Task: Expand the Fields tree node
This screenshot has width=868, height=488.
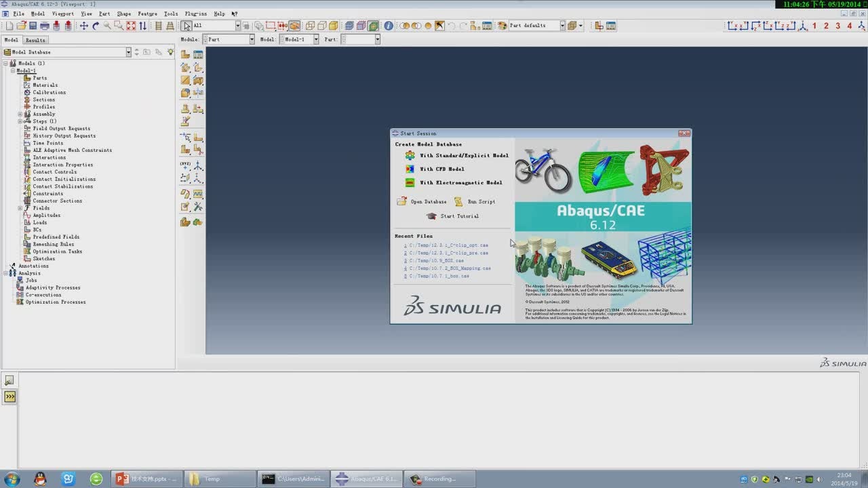Action: point(20,208)
